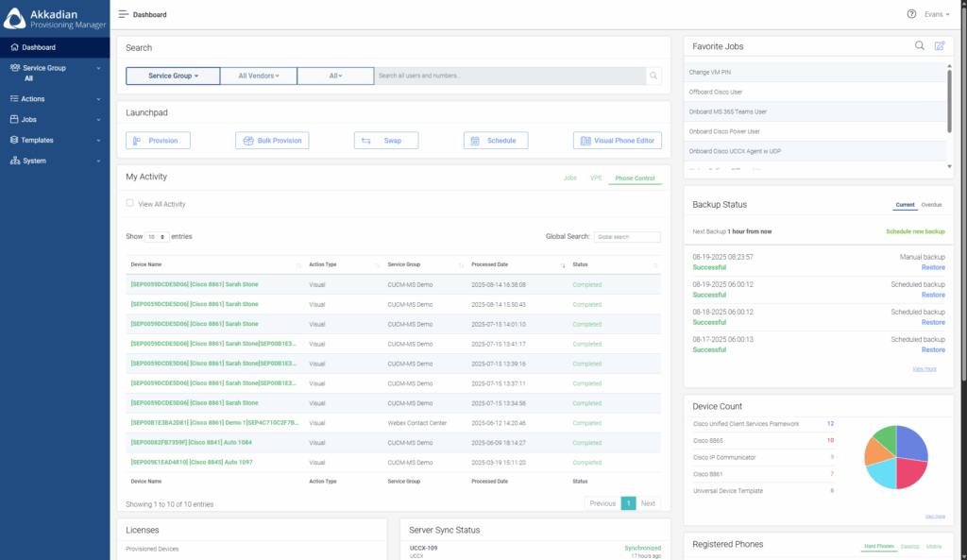Click the Bulk Provision button

point(272,141)
